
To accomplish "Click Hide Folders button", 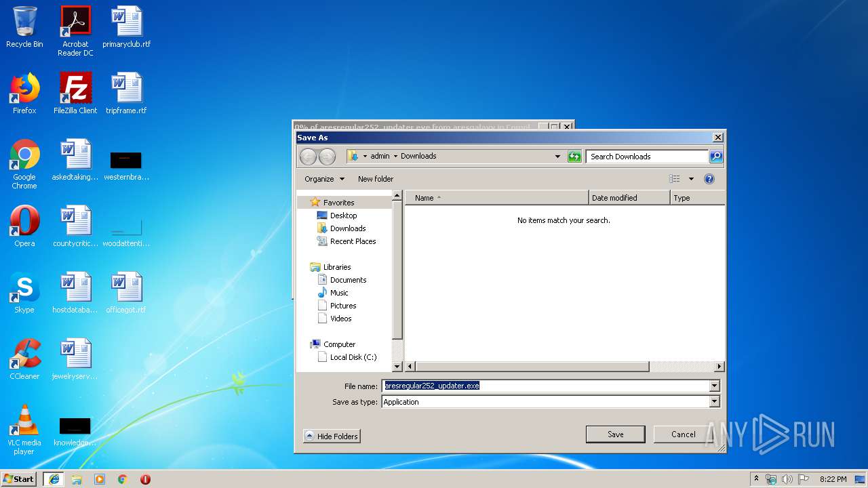I will [332, 436].
